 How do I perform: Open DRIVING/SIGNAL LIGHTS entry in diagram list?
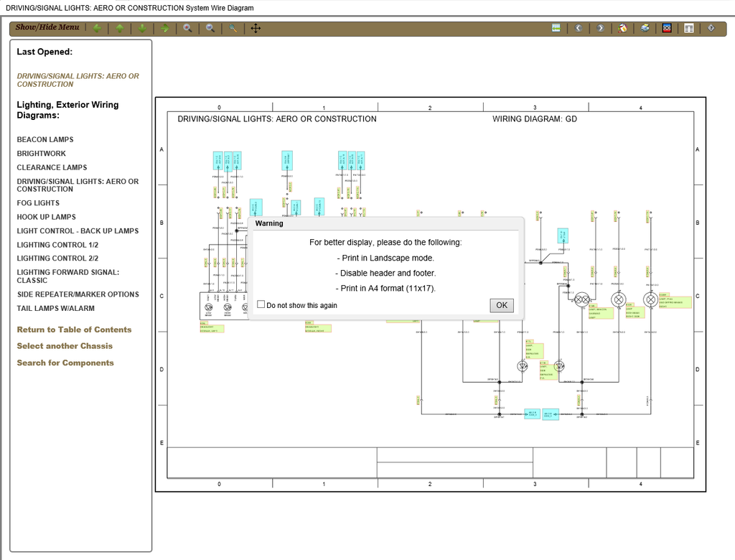click(x=78, y=185)
